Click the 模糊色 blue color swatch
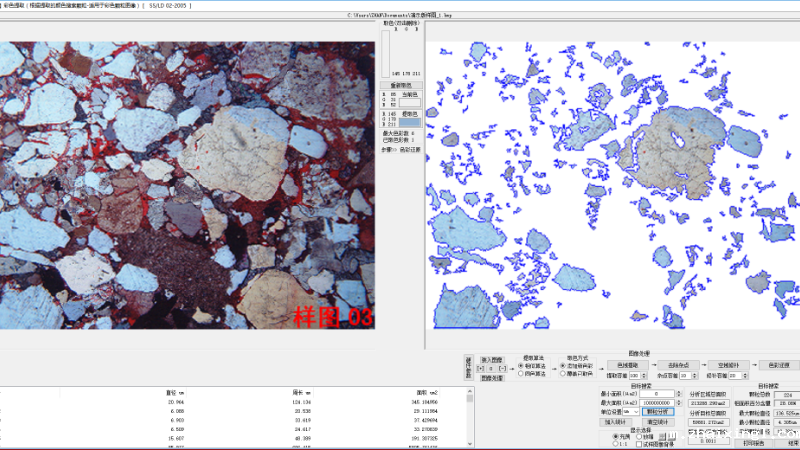This screenshot has width=800, height=450. pyautogui.click(x=409, y=122)
